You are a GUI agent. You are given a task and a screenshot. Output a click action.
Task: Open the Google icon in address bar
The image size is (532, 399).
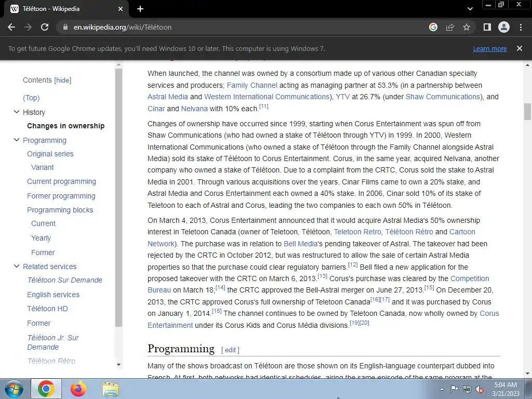[x=433, y=27]
